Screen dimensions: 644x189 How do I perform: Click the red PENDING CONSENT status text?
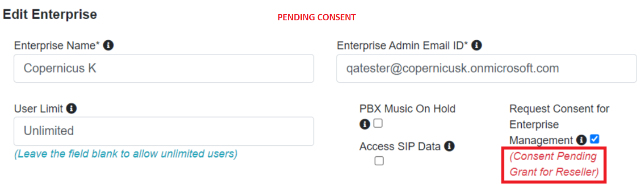pyautogui.click(x=316, y=17)
